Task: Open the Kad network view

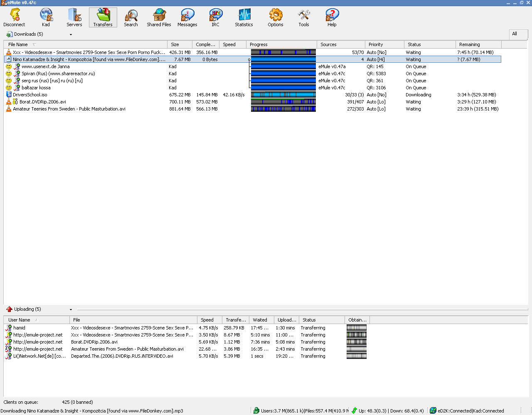Action: point(46,17)
